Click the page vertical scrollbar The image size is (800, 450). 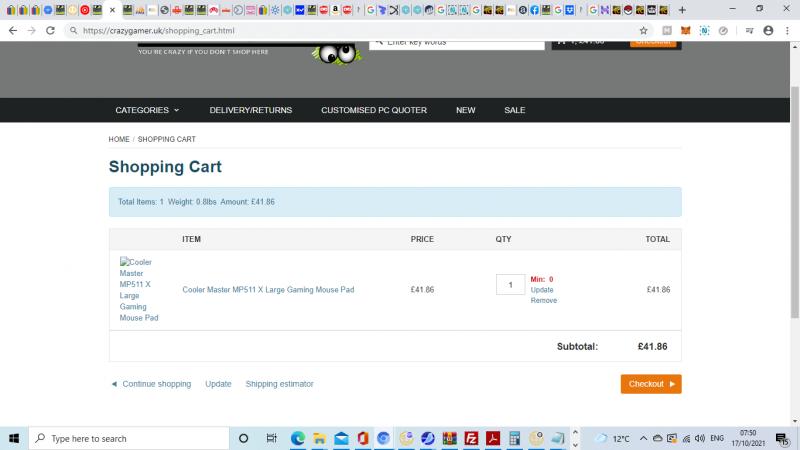pos(794,203)
